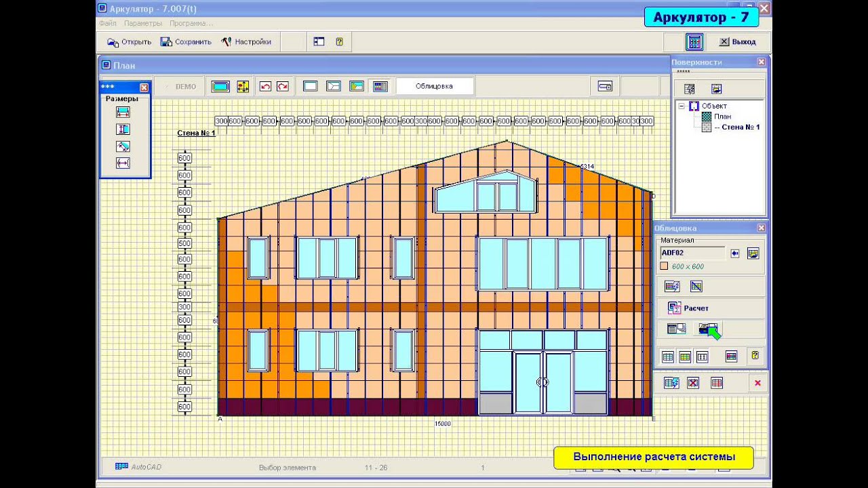Image resolution: width=868 pixels, height=488 pixels.
Task: Click the 5314 dimension on the roof slope
Action: (587, 166)
